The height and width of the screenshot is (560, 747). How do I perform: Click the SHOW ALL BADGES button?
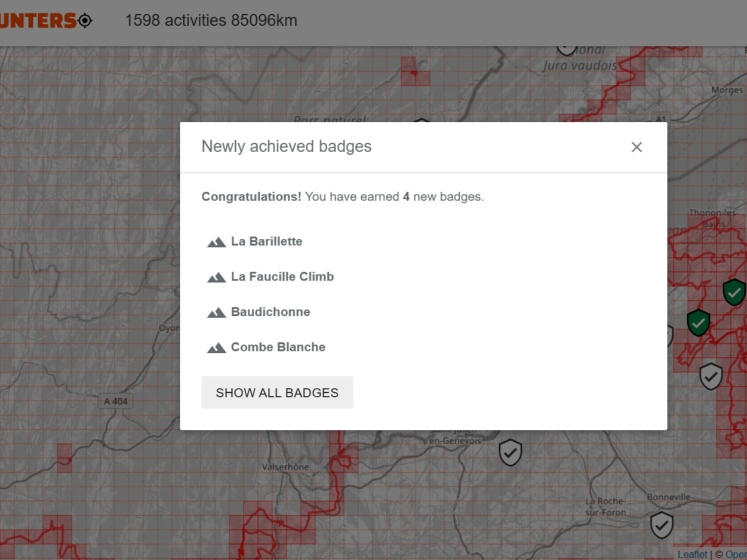click(277, 392)
